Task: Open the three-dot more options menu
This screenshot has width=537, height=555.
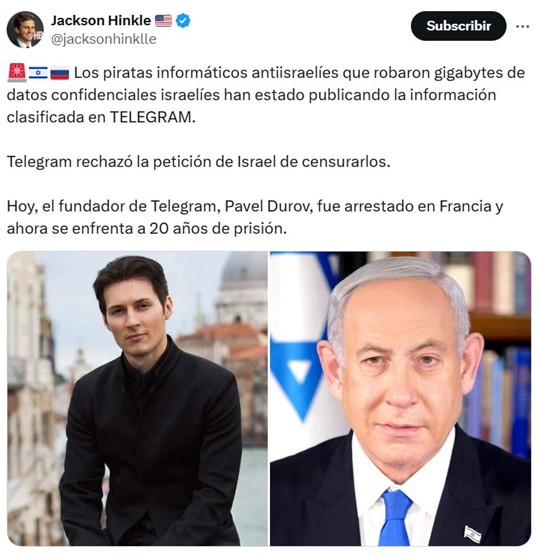Action: [522, 26]
